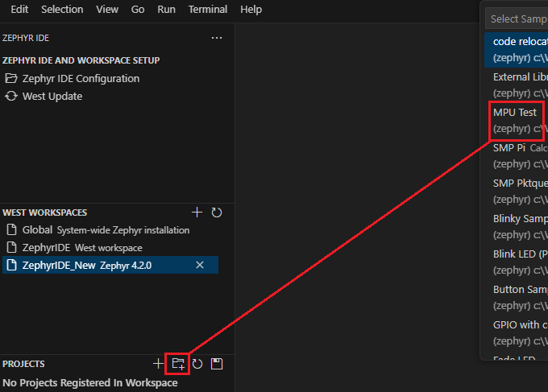Click file icon of ZephyrIDE workspace
The height and width of the screenshot is (392, 548).
click(x=11, y=247)
